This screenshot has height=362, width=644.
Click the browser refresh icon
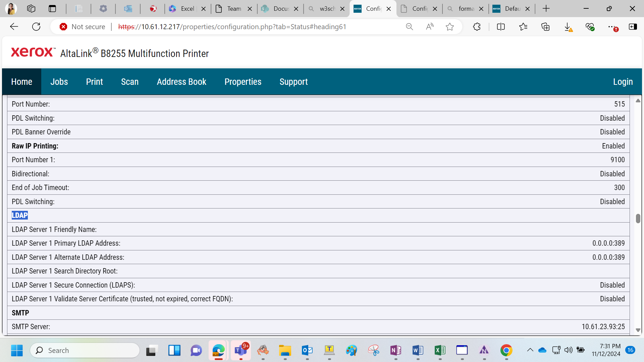(x=36, y=27)
